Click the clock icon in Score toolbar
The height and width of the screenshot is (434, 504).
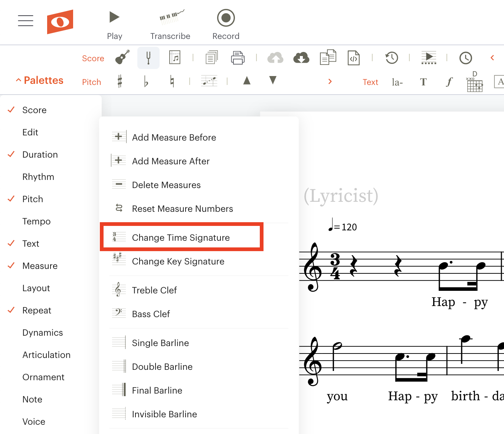point(466,58)
